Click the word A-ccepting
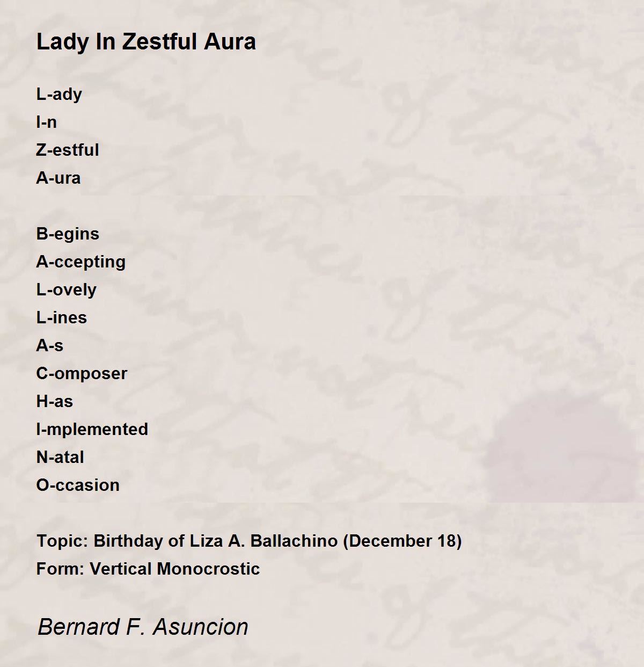Image resolution: width=644 pixels, height=667 pixels. click(81, 262)
